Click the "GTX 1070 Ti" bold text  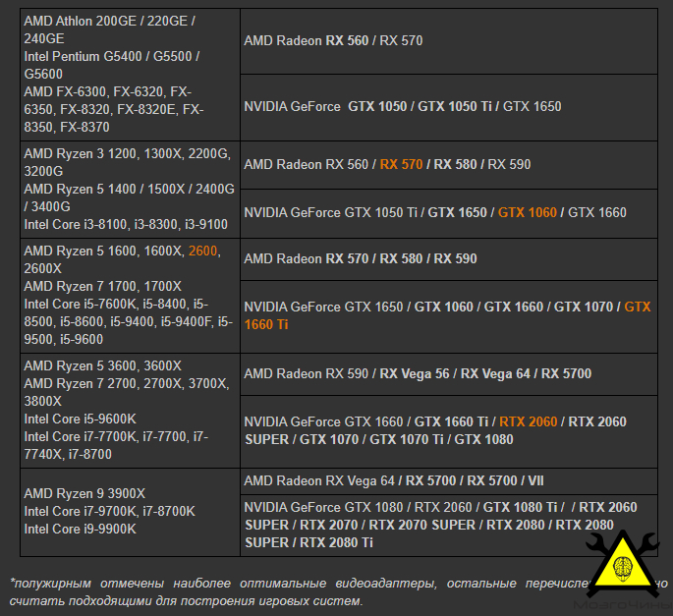point(407,439)
